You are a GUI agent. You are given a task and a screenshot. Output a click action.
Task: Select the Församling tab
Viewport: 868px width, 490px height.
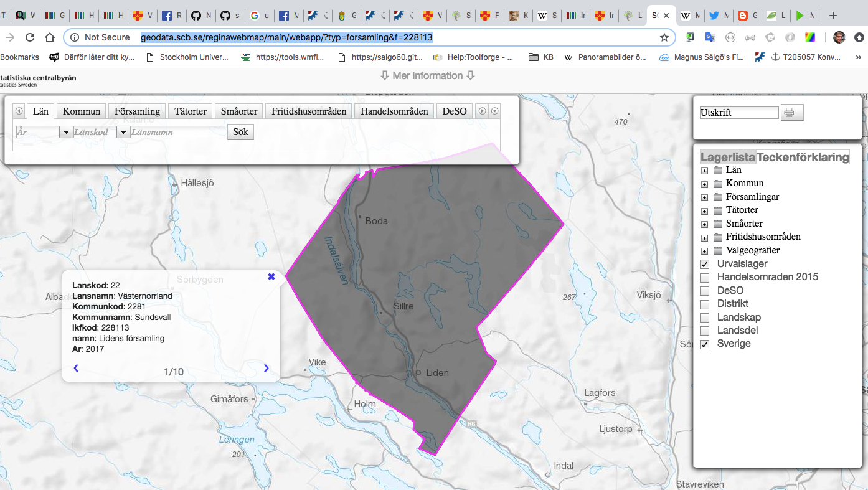(138, 111)
